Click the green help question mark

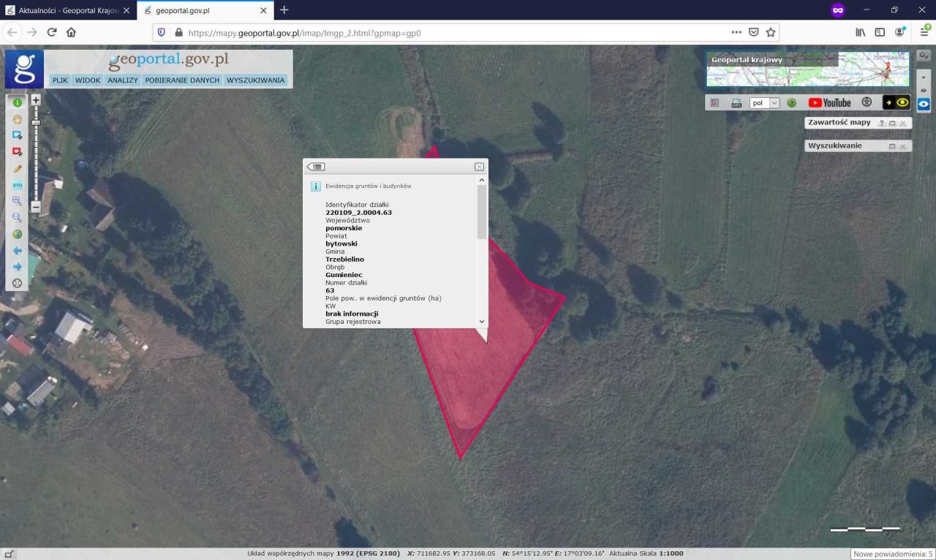click(791, 103)
